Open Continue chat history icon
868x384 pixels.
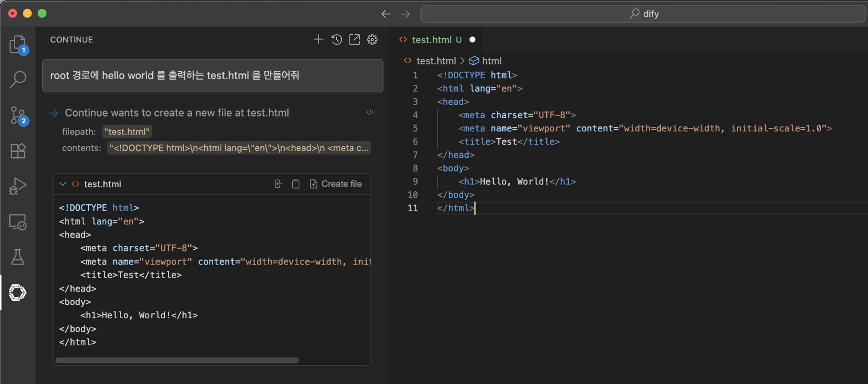point(336,39)
